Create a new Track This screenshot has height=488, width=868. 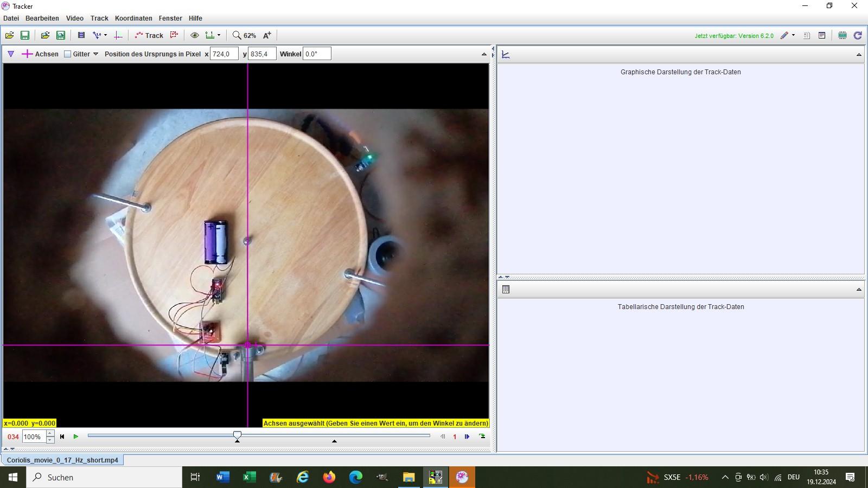(149, 35)
